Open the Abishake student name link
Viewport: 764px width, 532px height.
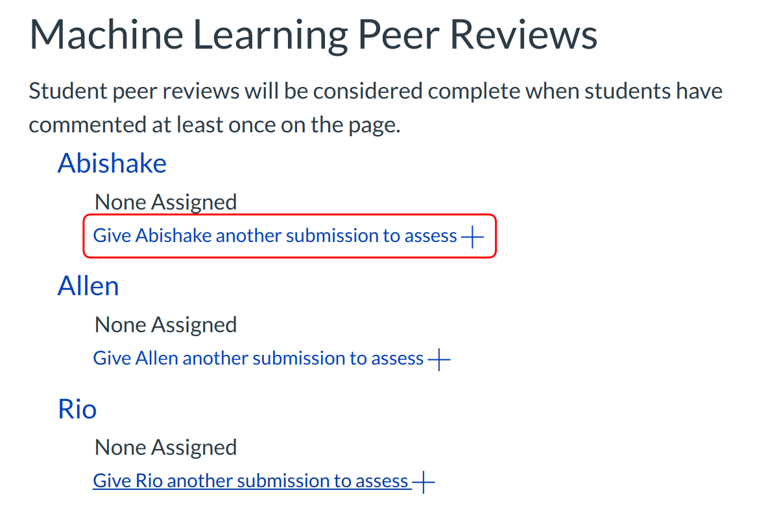(x=112, y=163)
